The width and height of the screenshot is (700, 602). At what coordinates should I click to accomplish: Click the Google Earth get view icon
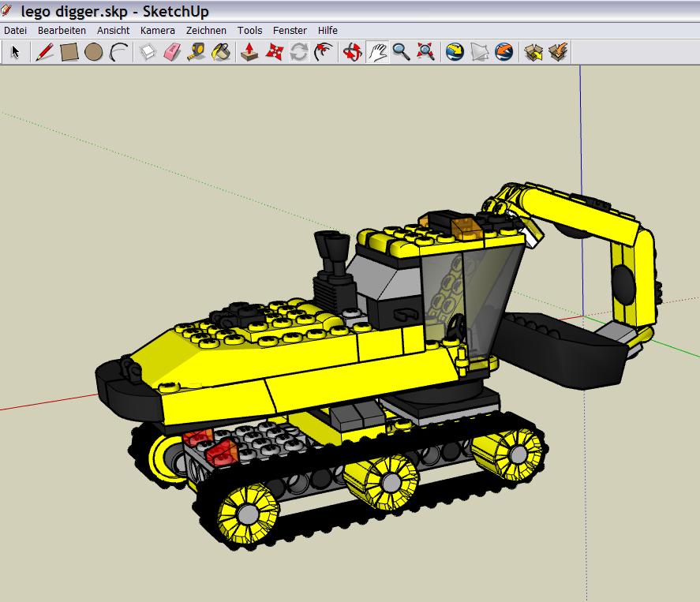point(455,52)
